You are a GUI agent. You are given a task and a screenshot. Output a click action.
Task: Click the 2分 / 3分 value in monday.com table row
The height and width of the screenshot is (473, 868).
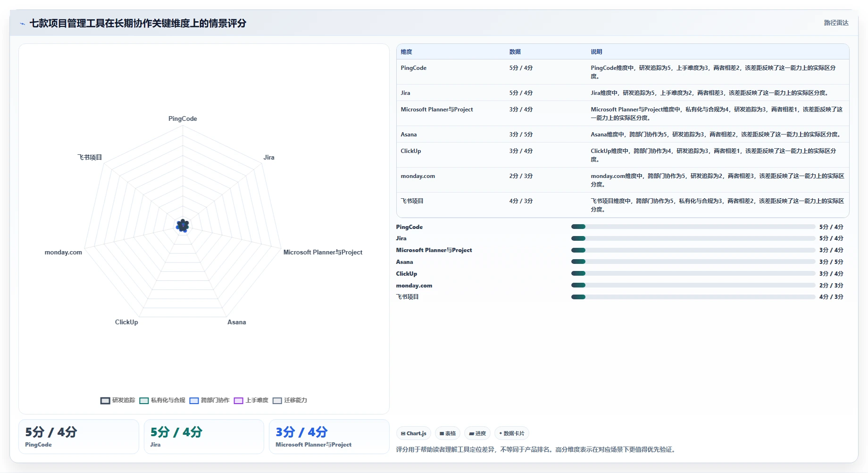tap(521, 176)
